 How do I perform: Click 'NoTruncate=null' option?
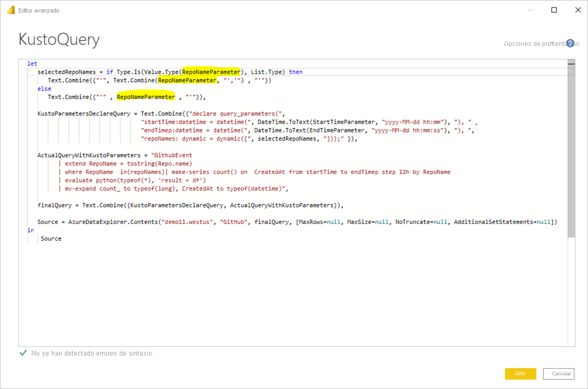421,222
